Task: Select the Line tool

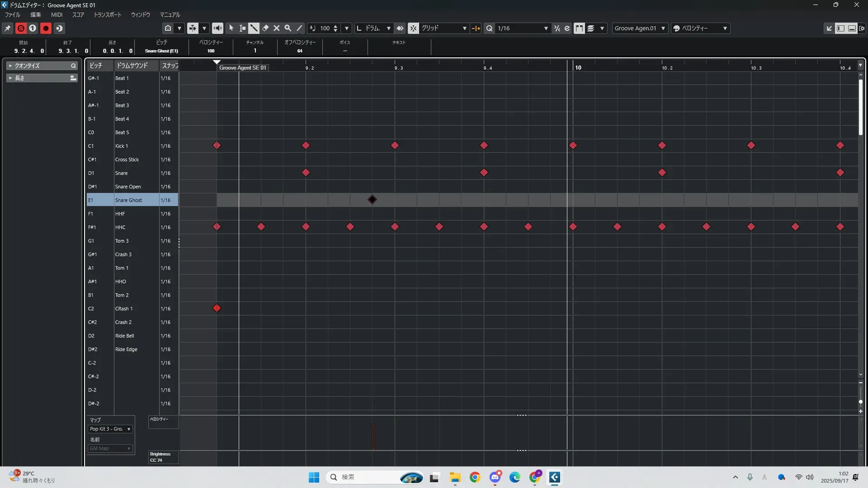Action: (x=299, y=28)
